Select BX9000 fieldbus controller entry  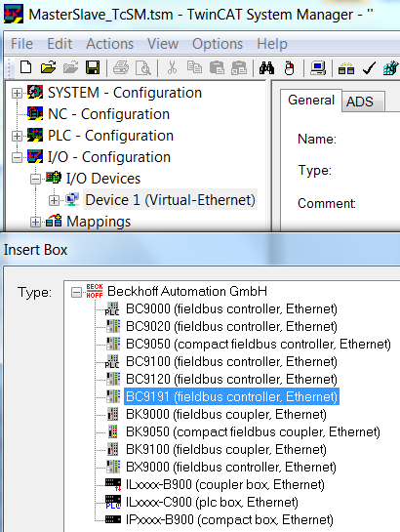pos(231,467)
